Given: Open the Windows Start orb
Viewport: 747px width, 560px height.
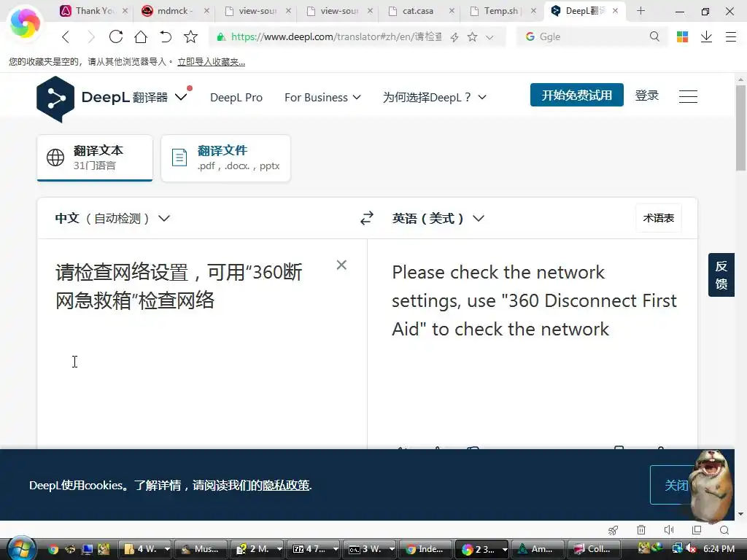Looking at the screenshot, I should click(21, 548).
